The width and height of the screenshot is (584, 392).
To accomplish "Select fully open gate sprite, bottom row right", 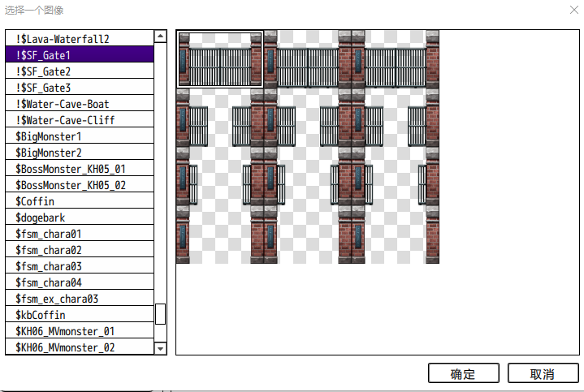I will 396,235.
